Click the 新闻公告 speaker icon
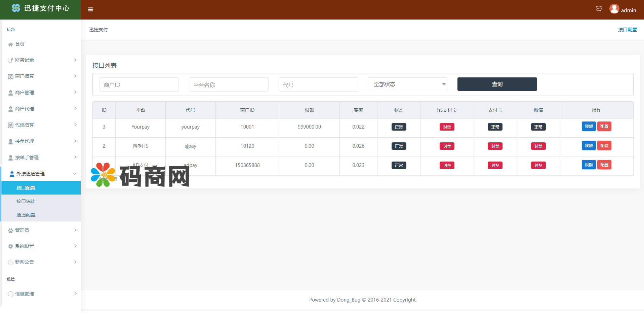This screenshot has height=313, width=644. coord(10,262)
